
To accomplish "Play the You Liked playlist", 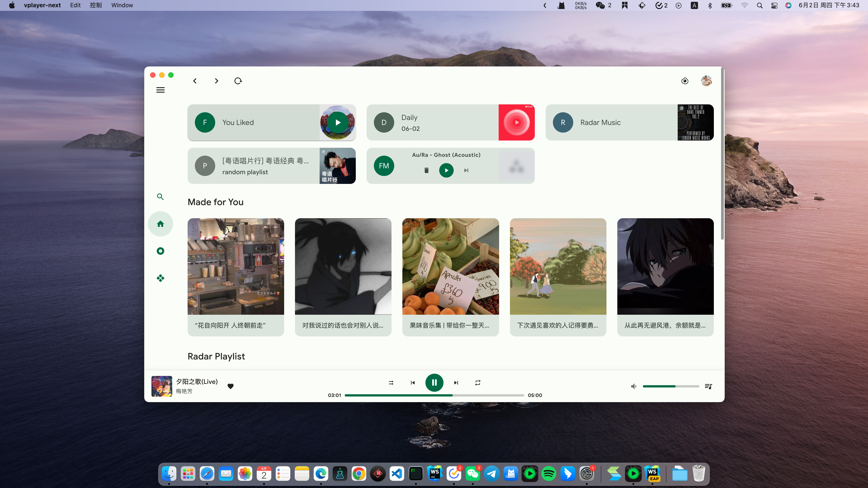I will [338, 123].
